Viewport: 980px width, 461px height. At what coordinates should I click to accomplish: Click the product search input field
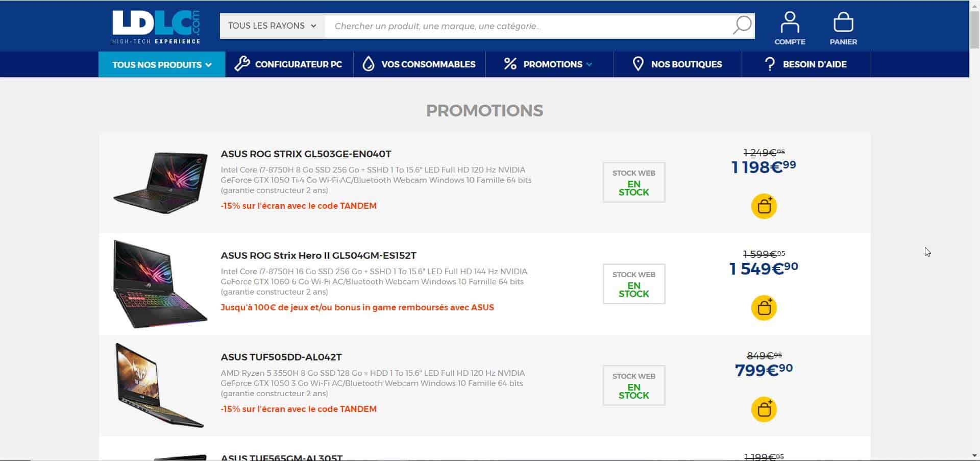pyautogui.click(x=528, y=26)
